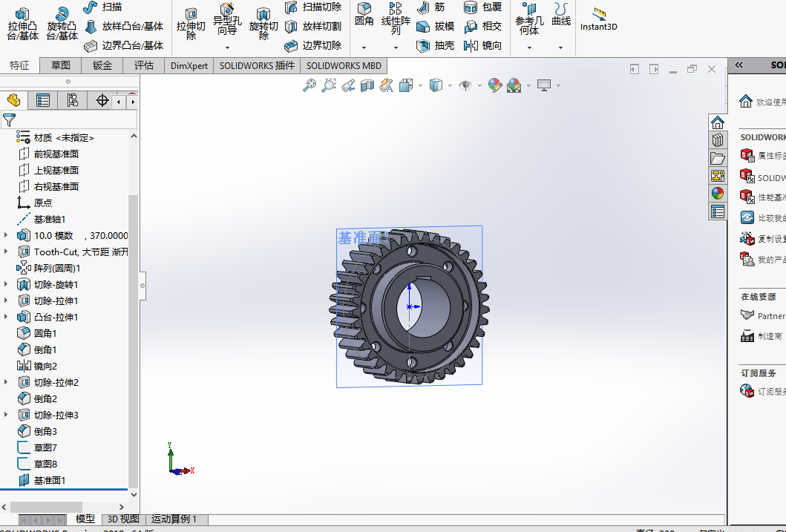This screenshot has width=786, height=532.
Task: Switch to the SOLIDWORKS MBD tab
Action: pos(344,65)
